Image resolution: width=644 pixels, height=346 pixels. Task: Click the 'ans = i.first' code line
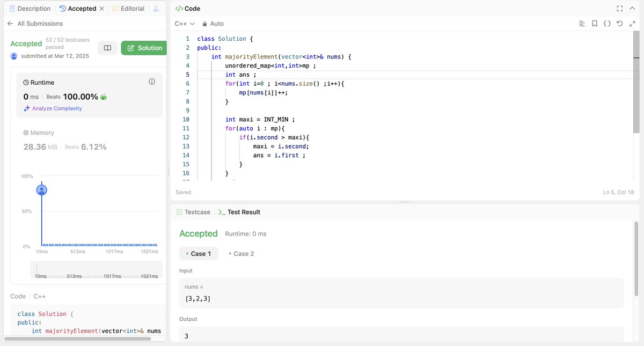(x=279, y=155)
